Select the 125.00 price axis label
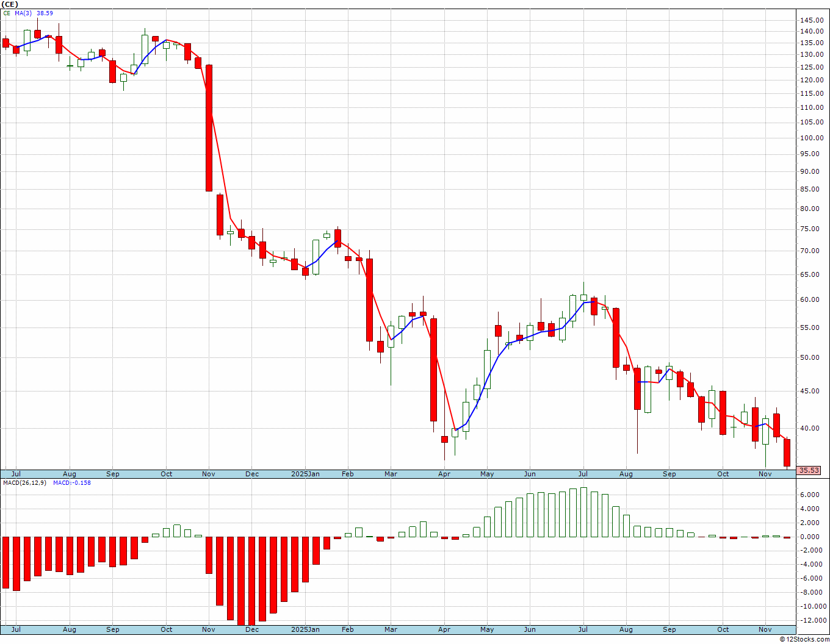 (812, 67)
